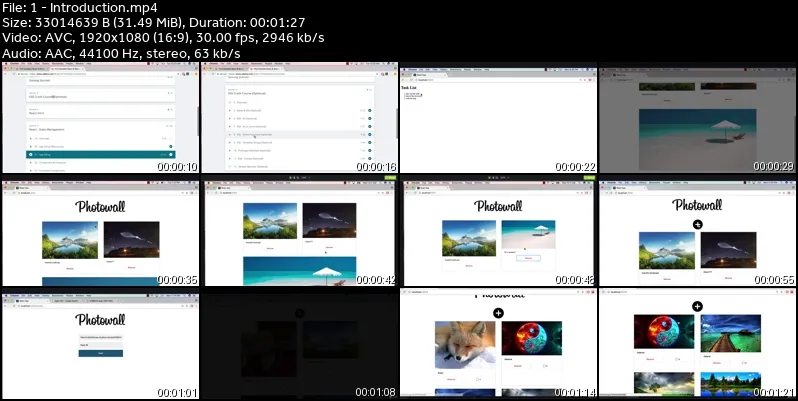Click the header line 'File: 1 - Introduction.mp4'
This screenshot has height=401, width=798.
(x=80, y=8)
